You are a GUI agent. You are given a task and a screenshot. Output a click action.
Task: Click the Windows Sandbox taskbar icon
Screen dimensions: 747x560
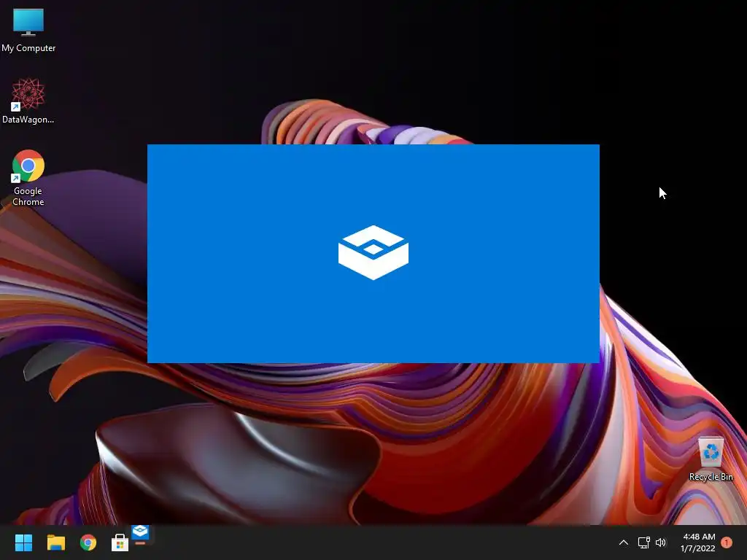tap(141, 534)
